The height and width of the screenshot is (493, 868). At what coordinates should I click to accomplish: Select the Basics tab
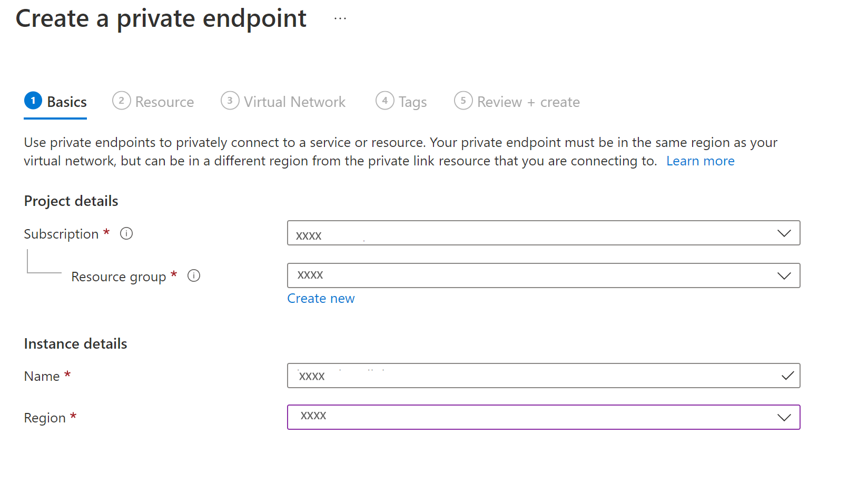point(66,102)
